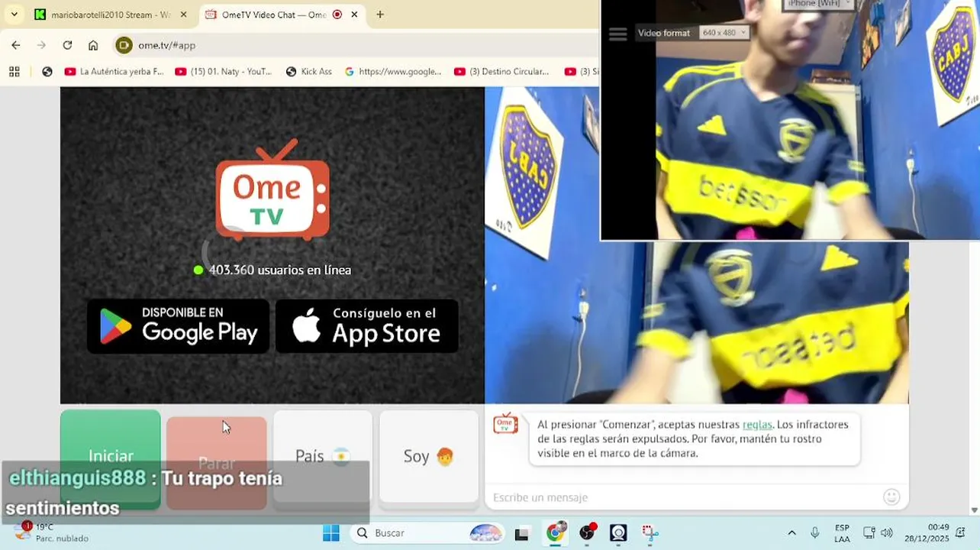Viewport: 980px width, 550px height.
Task: Show hidden system tray icons
Action: click(791, 532)
